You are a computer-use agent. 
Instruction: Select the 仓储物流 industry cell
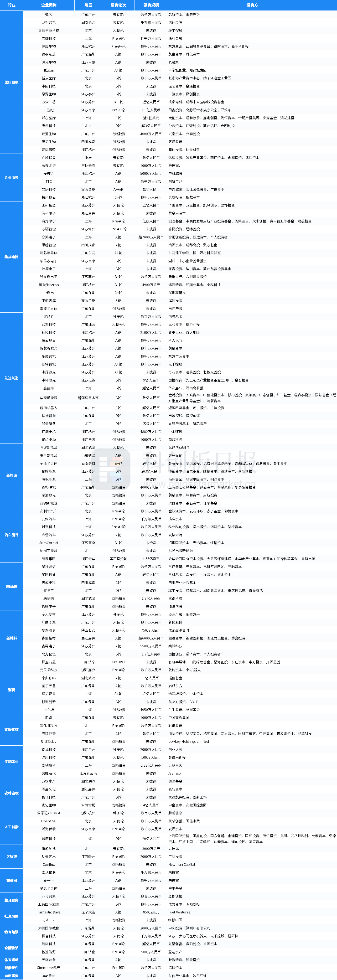tap(11, 948)
